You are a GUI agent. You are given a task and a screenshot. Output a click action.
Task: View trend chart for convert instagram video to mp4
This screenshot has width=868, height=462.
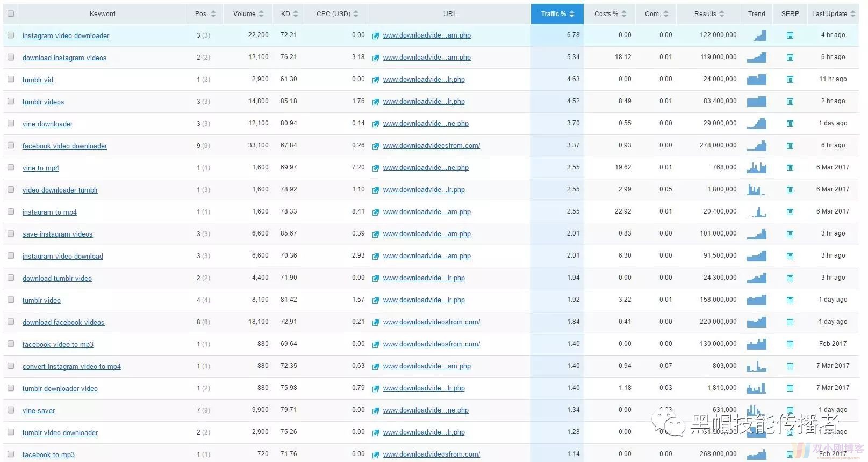coord(757,366)
